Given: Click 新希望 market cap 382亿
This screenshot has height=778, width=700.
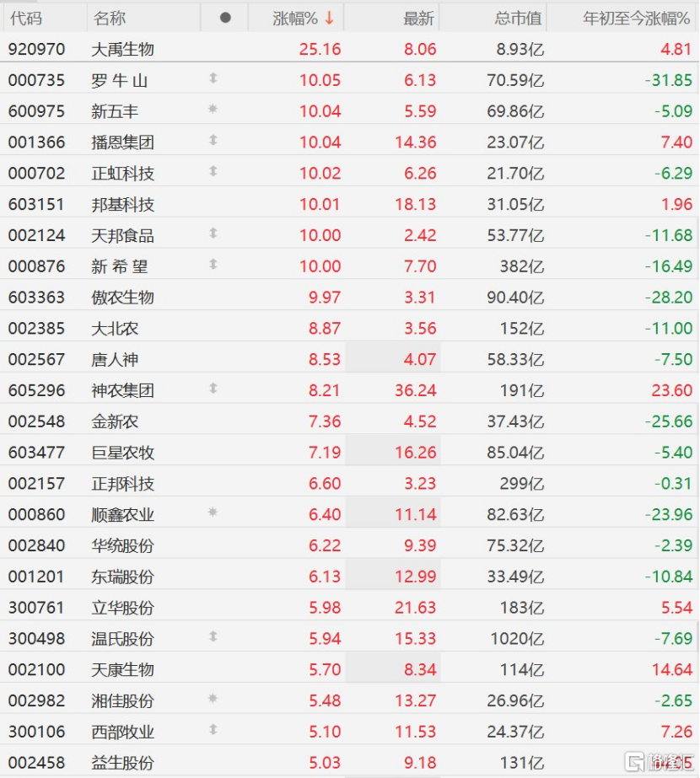Looking at the screenshot, I should point(522,266).
